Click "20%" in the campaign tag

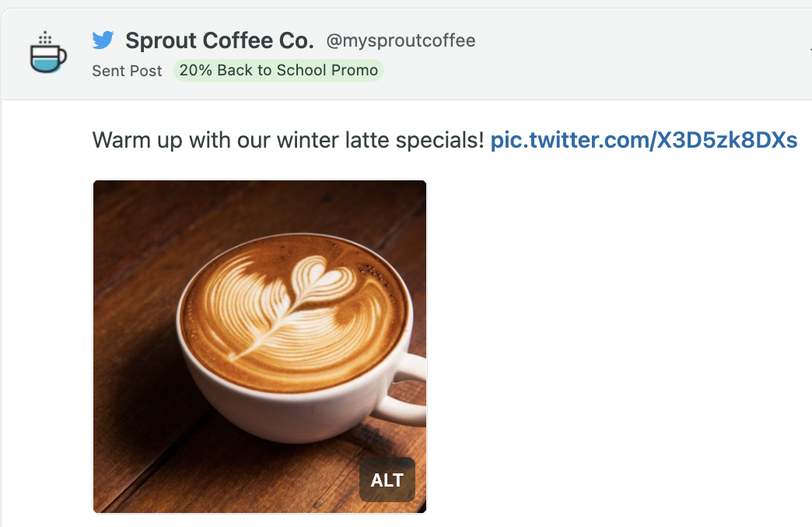point(196,71)
